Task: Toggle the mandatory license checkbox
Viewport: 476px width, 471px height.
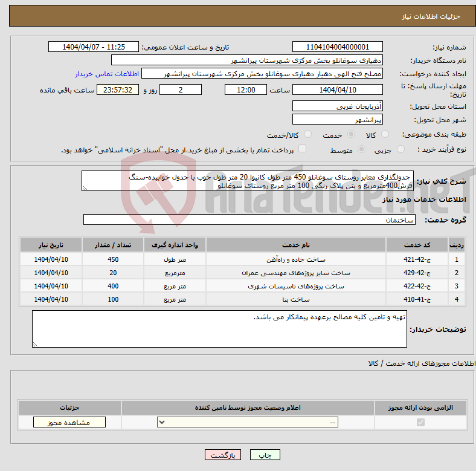Action: [420, 422]
